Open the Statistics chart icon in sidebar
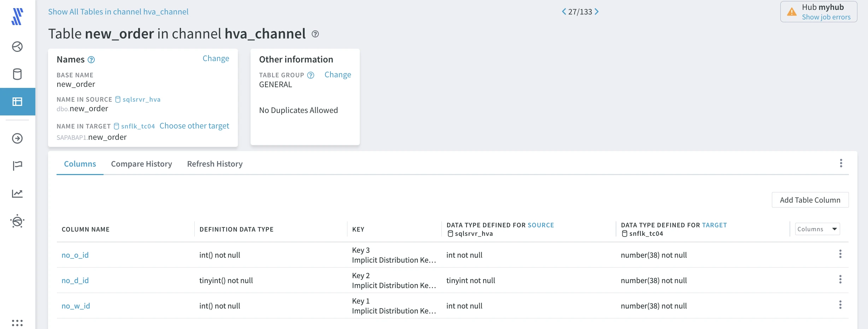This screenshot has width=868, height=329. (x=17, y=193)
